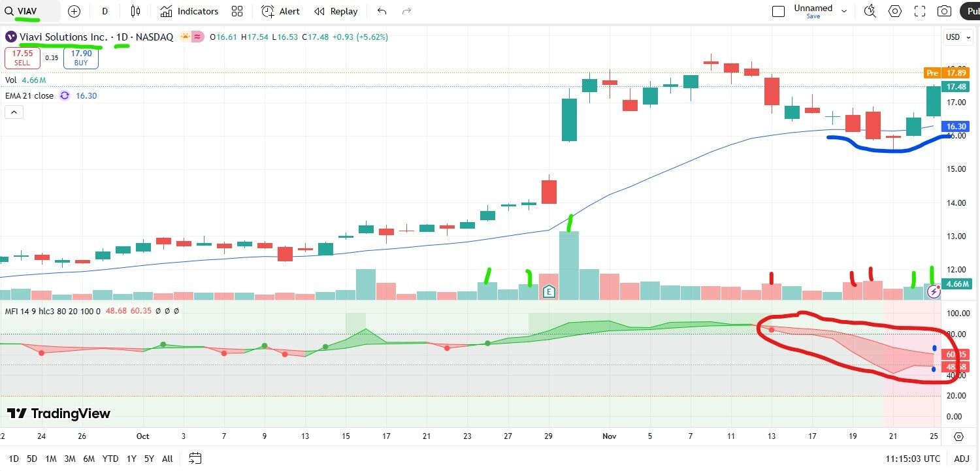Click NASDAQ exchange label in legend
980x471 pixels.
pyautogui.click(x=154, y=37)
